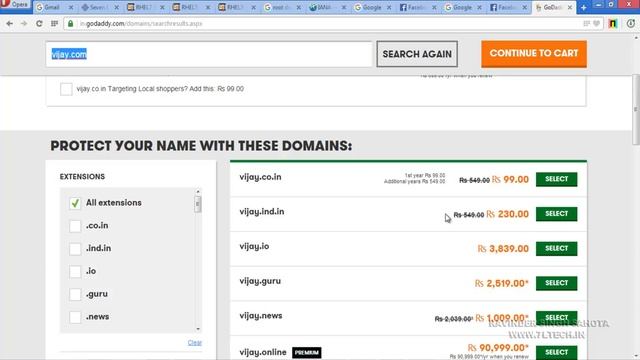Open the Speed Dial grid icon

click(x=54, y=24)
